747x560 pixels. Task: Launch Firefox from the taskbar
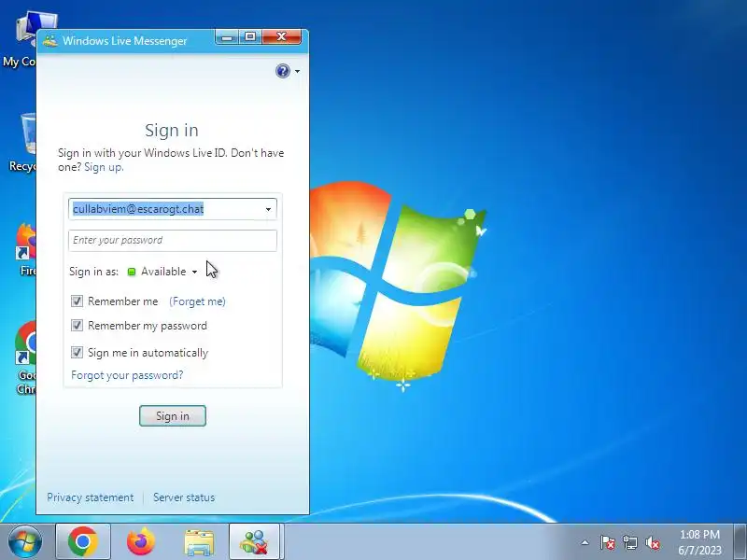[x=141, y=541]
